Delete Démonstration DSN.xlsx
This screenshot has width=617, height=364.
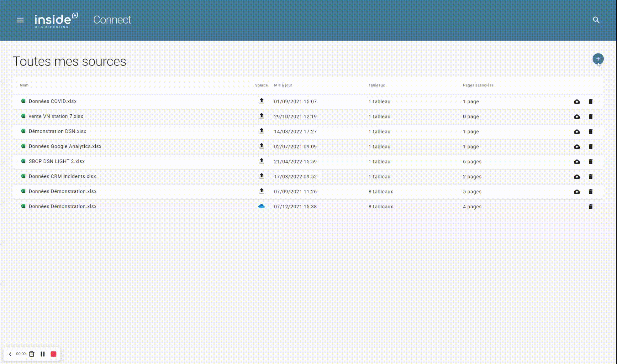click(591, 132)
